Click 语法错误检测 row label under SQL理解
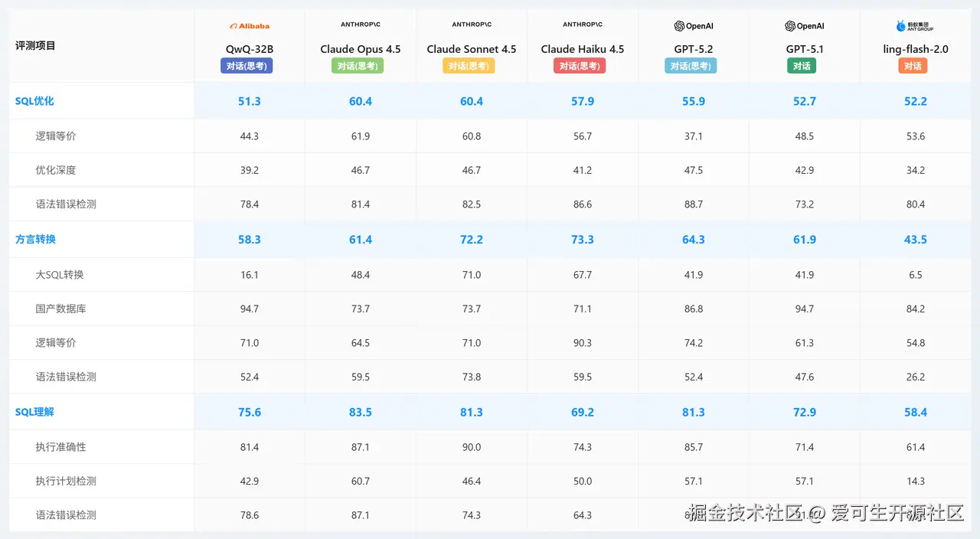Screen dimensions: 980x539 66,515
